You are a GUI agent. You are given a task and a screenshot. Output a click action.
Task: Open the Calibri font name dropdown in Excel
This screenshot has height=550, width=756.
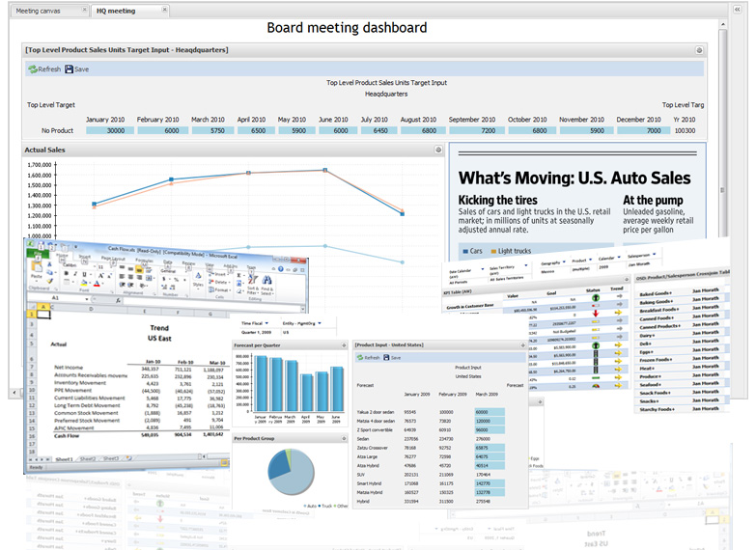point(93,266)
